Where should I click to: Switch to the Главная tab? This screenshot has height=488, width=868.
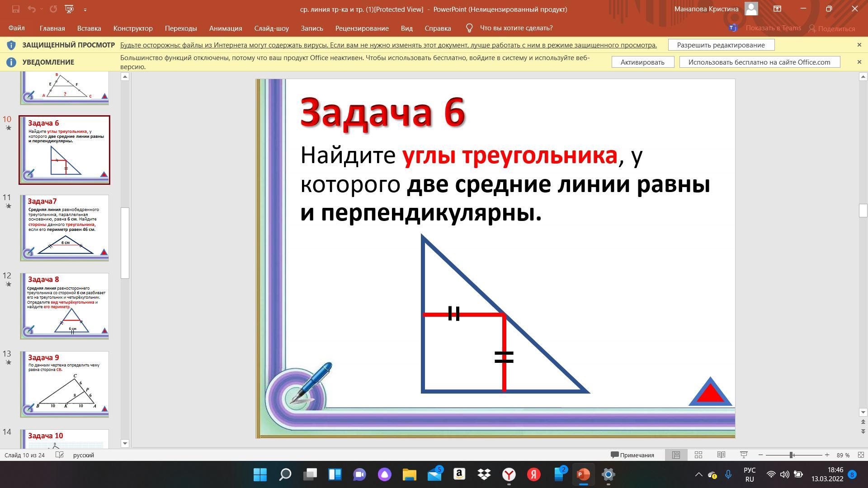pos(52,28)
